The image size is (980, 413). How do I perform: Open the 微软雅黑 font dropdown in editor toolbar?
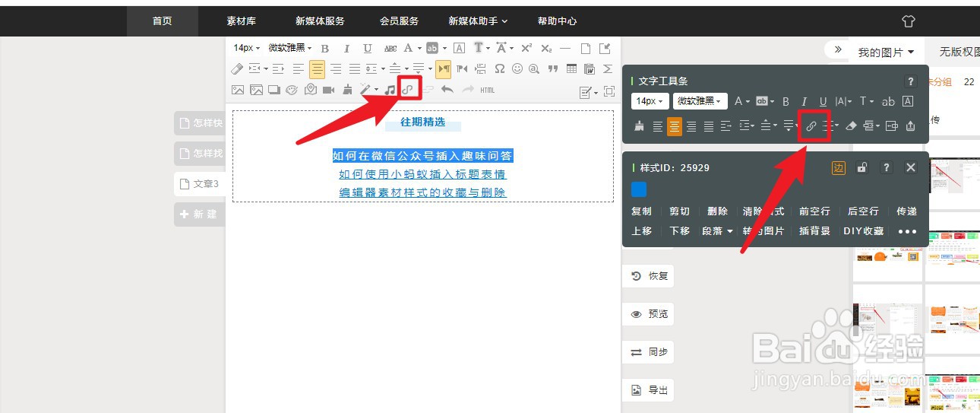[290, 48]
